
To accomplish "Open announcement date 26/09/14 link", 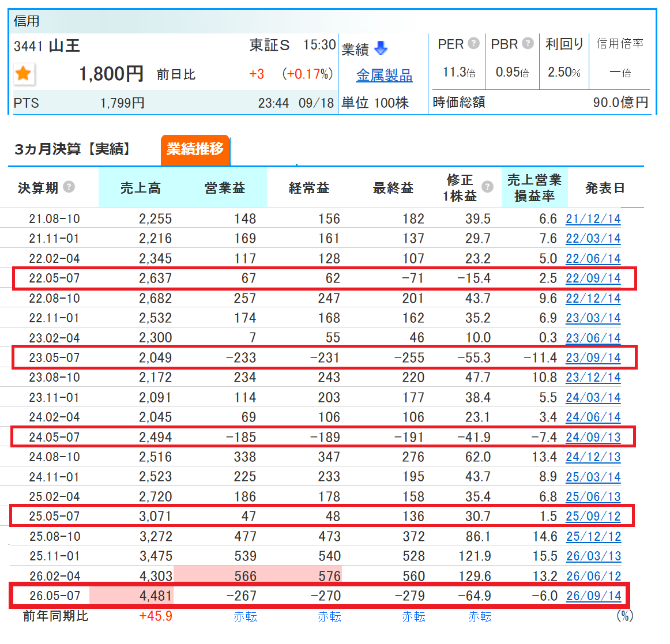I will tap(593, 596).
